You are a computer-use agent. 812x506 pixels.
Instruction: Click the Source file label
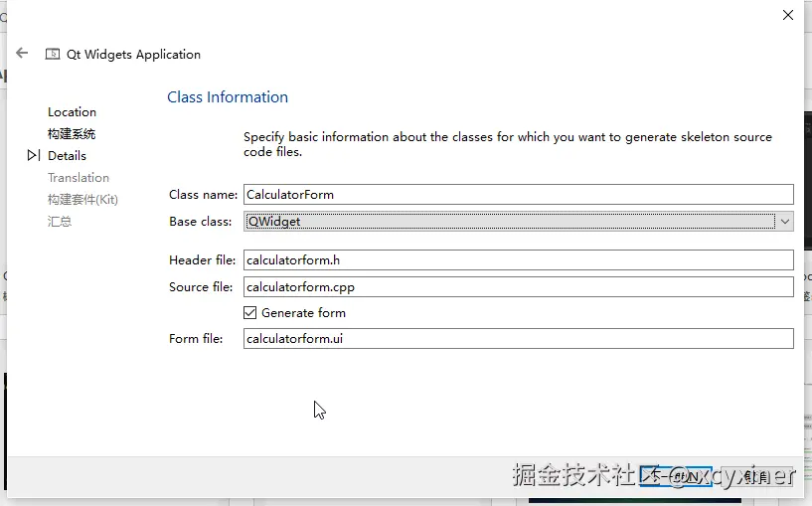click(x=201, y=287)
